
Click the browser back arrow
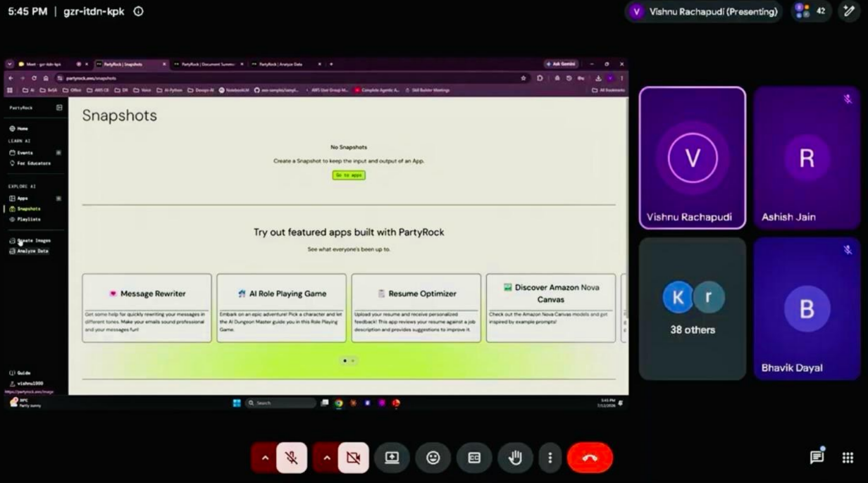tap(11, 78)
